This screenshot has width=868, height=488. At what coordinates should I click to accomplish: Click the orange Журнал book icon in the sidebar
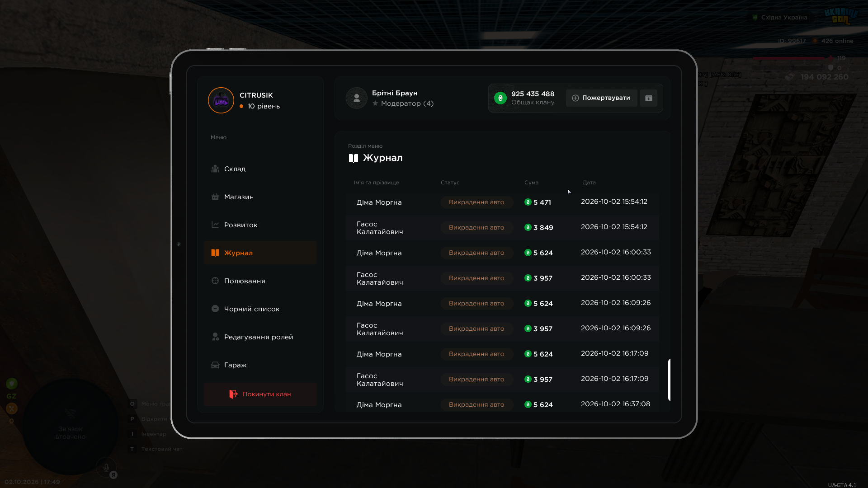tap(215, 253)
